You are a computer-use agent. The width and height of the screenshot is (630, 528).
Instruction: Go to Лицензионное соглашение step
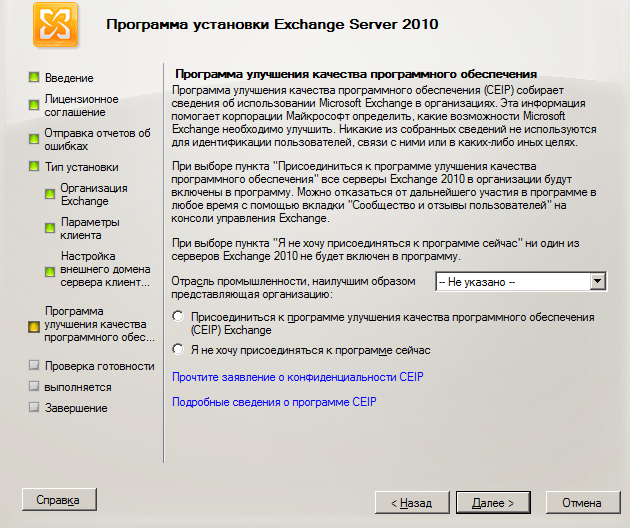pyautogui.click(x=81, y=106)
